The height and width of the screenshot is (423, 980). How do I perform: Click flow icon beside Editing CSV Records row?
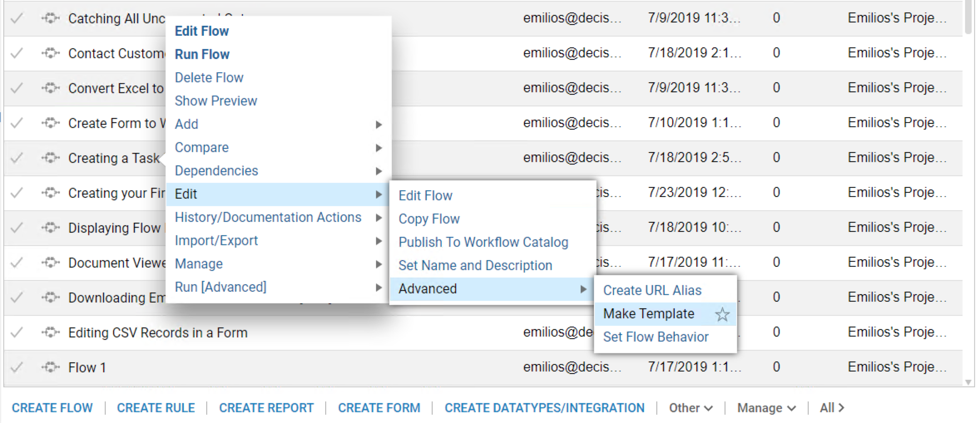tap(51, 332)
